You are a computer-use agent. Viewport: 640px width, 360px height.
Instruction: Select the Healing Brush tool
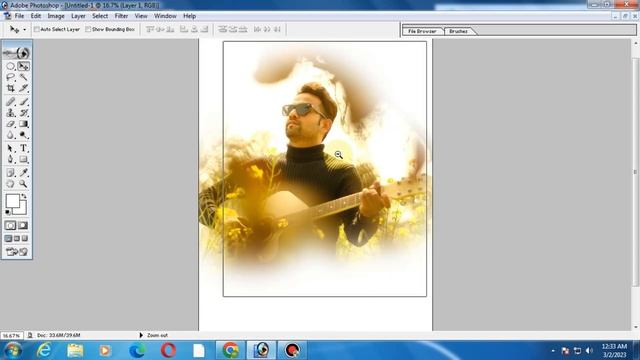pyautogui.click(x=11, y=102)
